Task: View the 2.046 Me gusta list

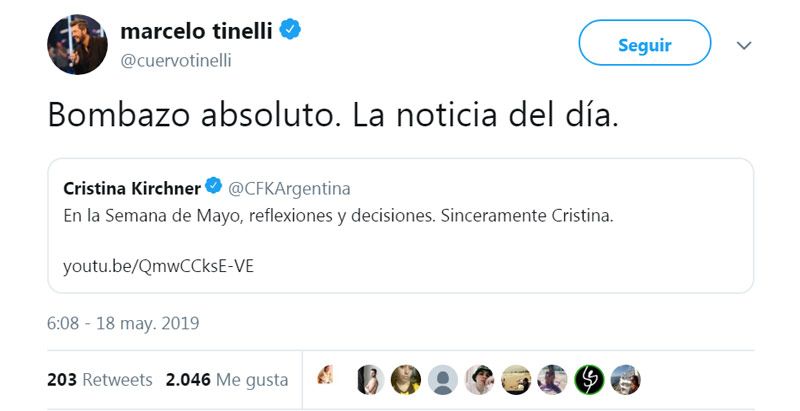Action: [227, 380]
